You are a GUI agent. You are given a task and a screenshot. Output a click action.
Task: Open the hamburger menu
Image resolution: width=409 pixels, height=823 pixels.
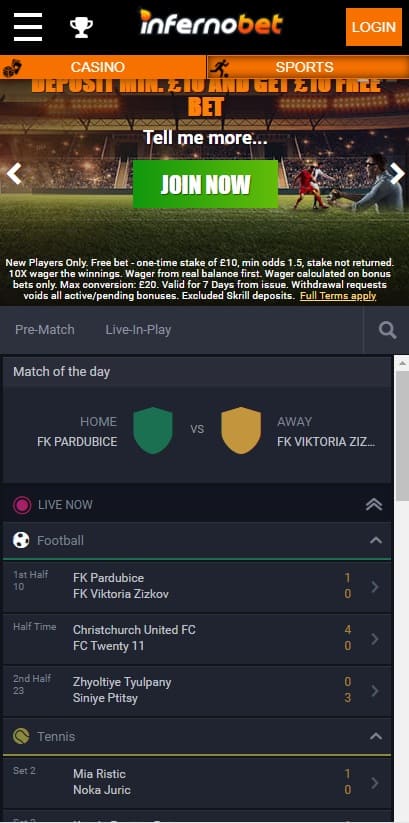28,27
